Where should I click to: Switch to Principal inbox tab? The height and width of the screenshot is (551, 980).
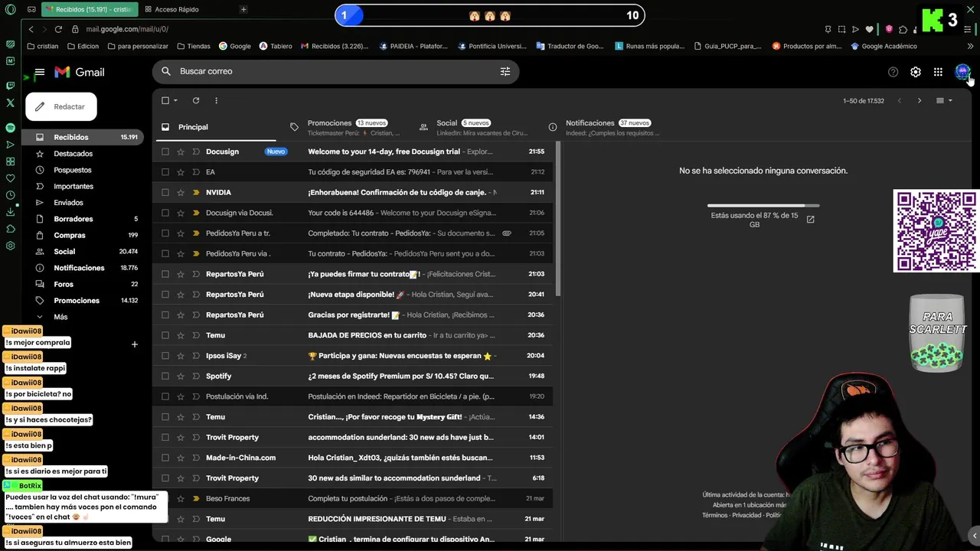pos(216,127)
